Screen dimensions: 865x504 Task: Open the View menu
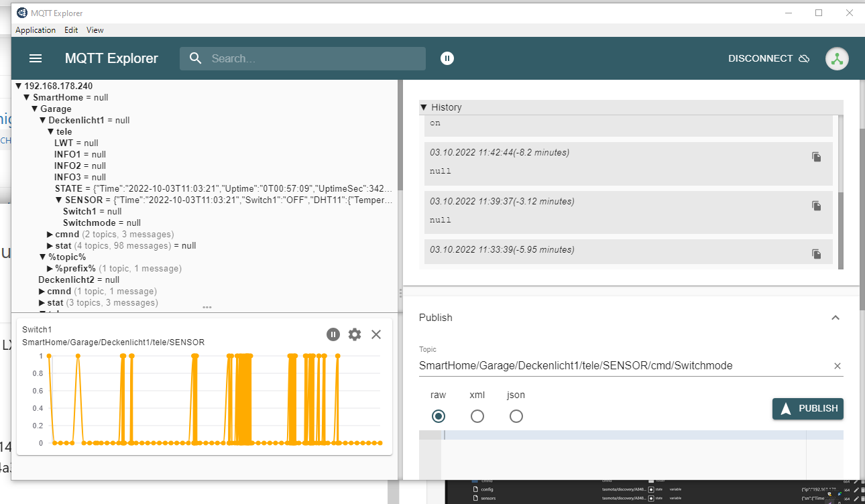(95, 30)
